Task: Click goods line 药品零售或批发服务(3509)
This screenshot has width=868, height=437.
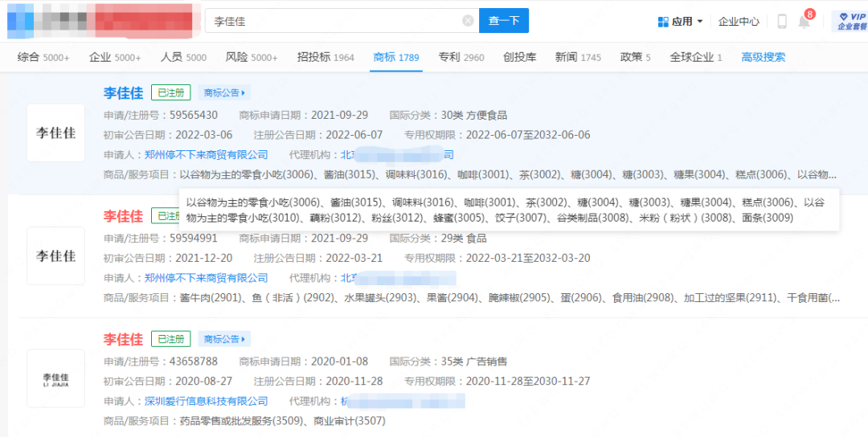Action: (244, 421)
